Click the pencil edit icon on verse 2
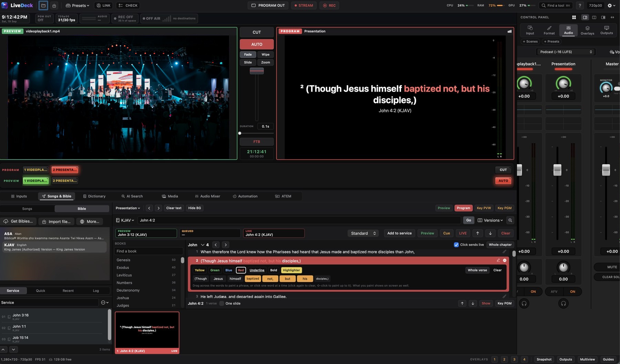This screenshot has width=620, height=364. 498,260
